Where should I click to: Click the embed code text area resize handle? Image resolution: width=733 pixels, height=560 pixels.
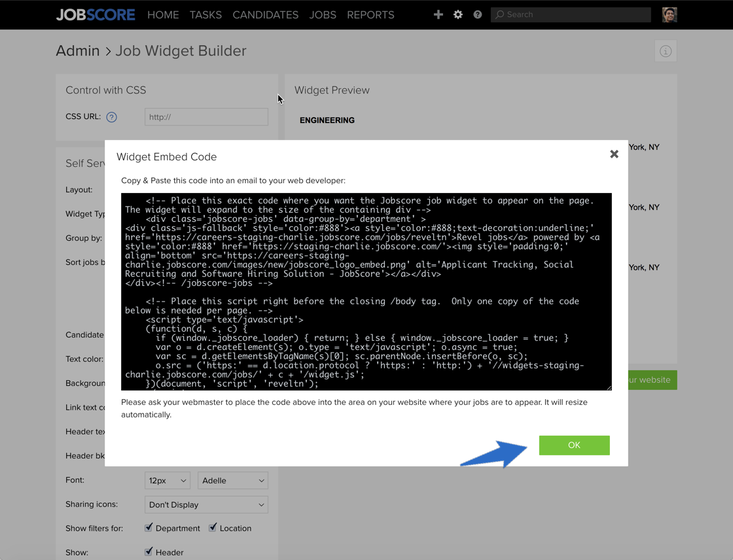click(x=609, y=387)
